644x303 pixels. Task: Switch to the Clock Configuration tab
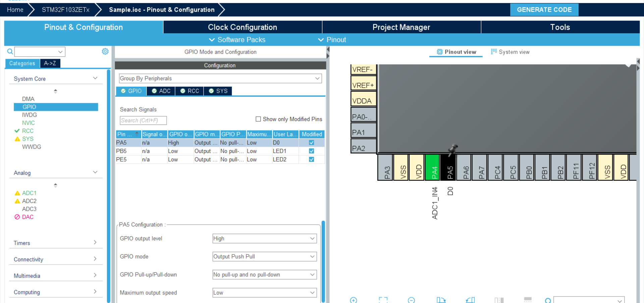(x=243, y=27)
